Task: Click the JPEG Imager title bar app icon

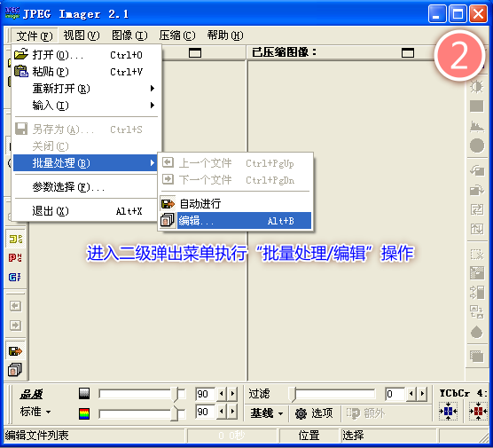Action: (x=12, y=13)
